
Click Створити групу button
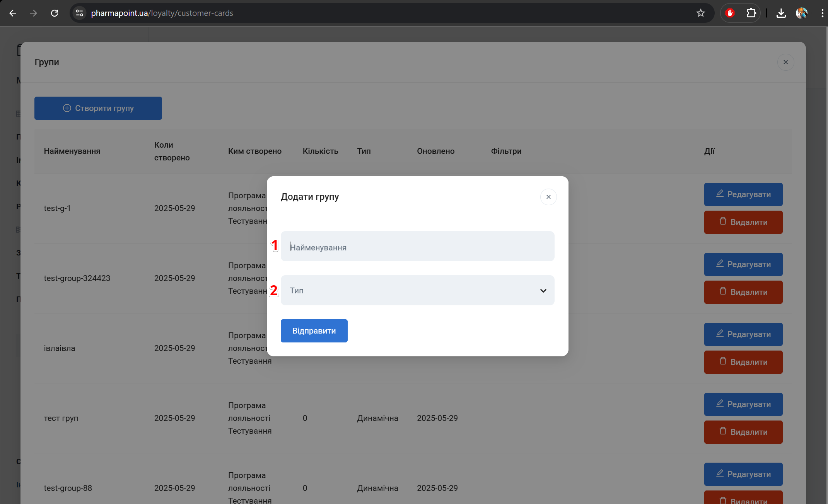tap(98, 108)
